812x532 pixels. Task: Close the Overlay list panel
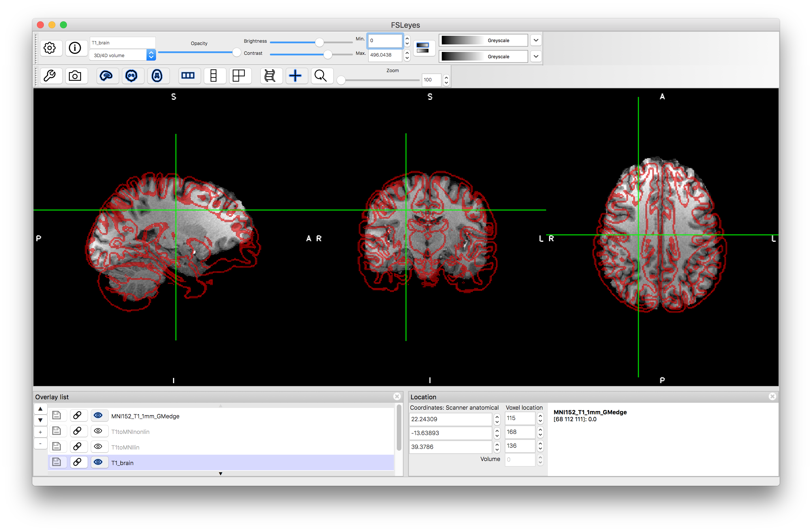pos(397,396)
